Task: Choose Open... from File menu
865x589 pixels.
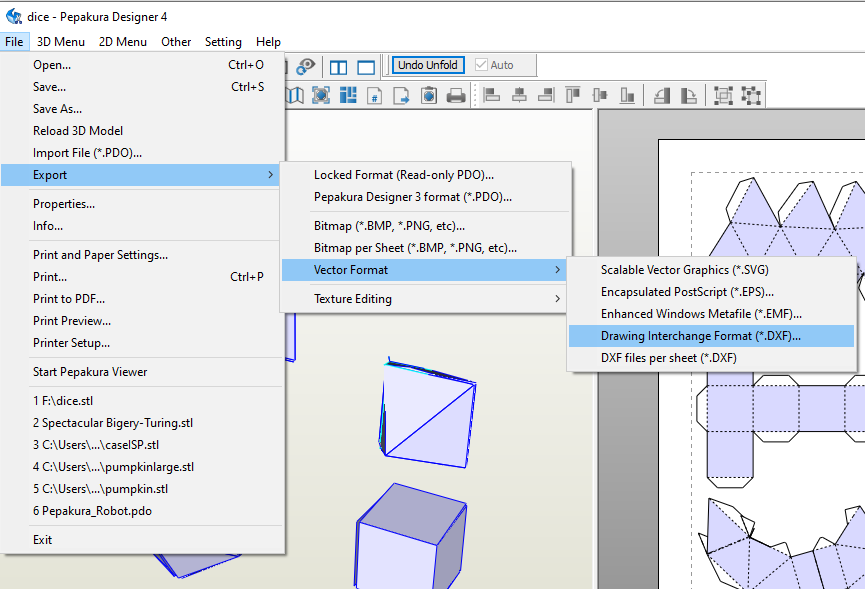Action: (x=142, y=65)
